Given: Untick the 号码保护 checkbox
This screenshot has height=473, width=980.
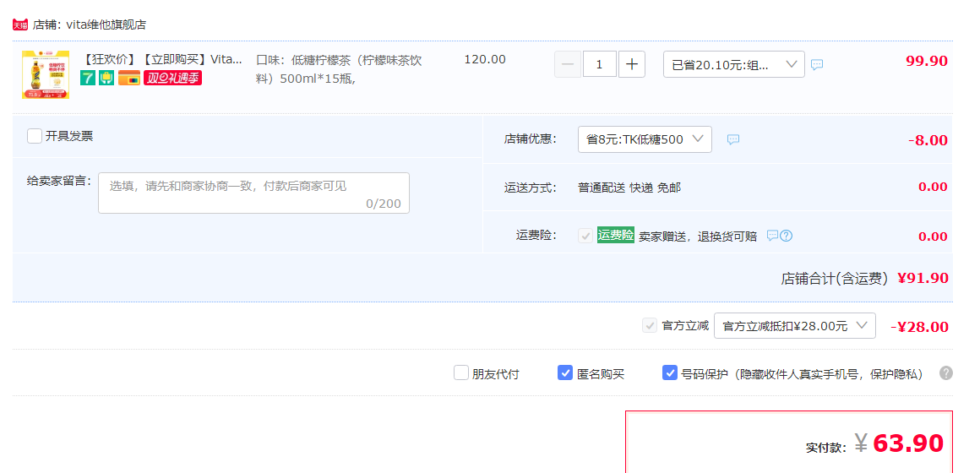Looking at the screenshot, I should 669,373.
